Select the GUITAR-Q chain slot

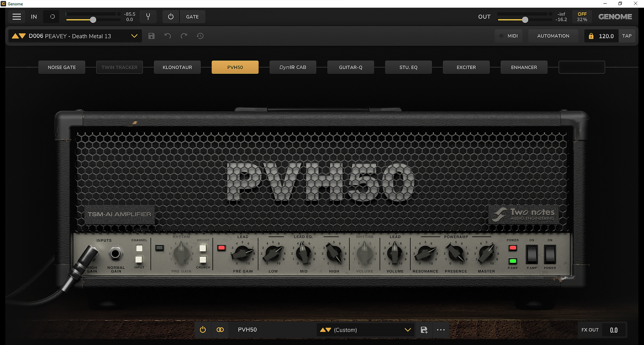tap(351, 67)
